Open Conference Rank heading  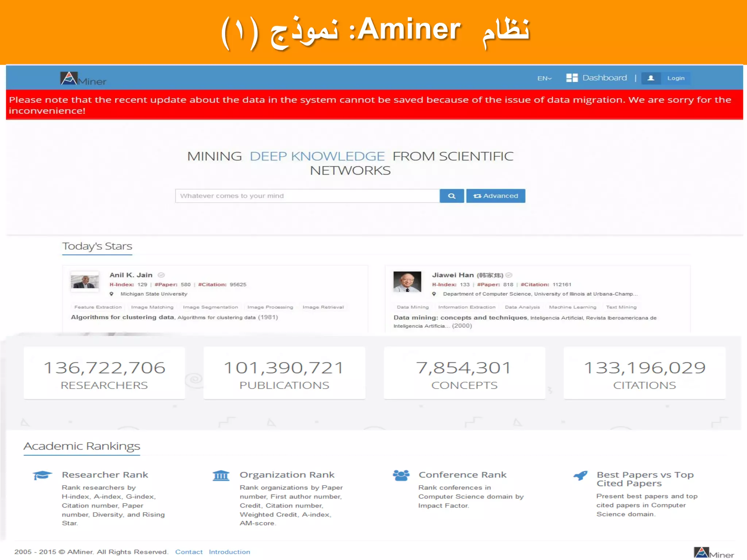(x=462, y=475)
